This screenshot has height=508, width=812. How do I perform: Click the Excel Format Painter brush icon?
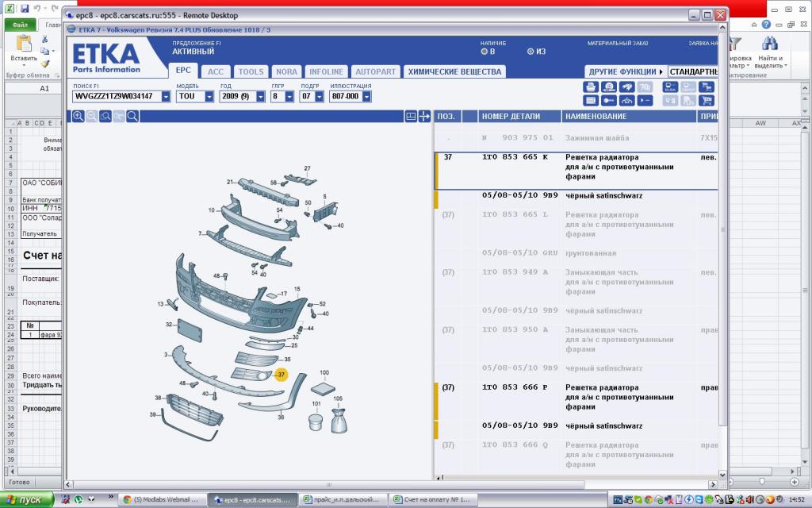pyautogui.click(x=45, y=63)
